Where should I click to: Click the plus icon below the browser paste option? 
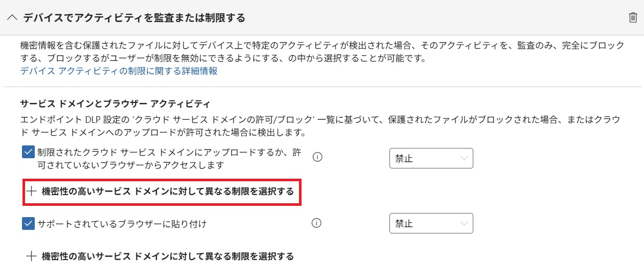click(32, 256)
